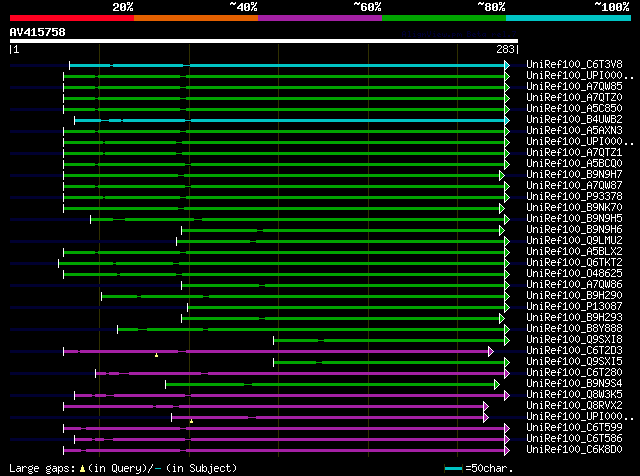The height and width of the screenshot is (476, 640).
Task: Click the green arrowhead of the Q9SXI8 hit
Action: pos(507,340)
